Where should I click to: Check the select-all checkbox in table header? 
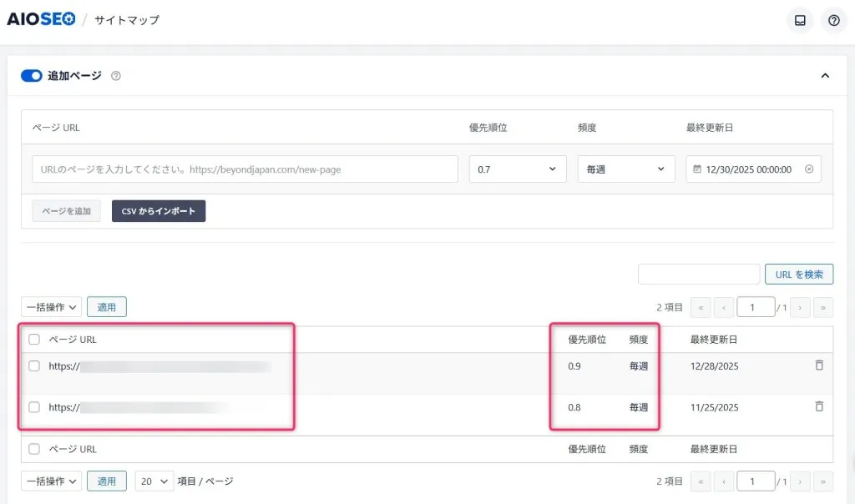(x=34, y=340)
